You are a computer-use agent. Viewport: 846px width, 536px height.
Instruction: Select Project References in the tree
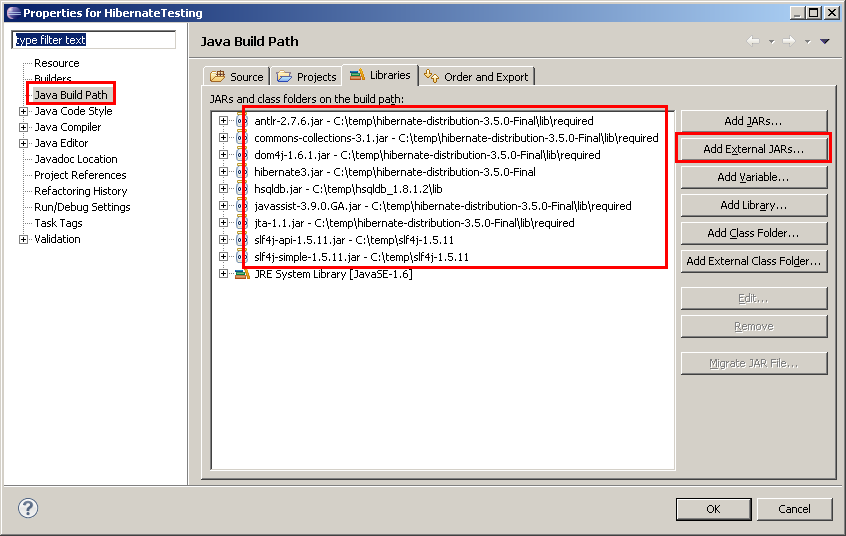point(80,175)
